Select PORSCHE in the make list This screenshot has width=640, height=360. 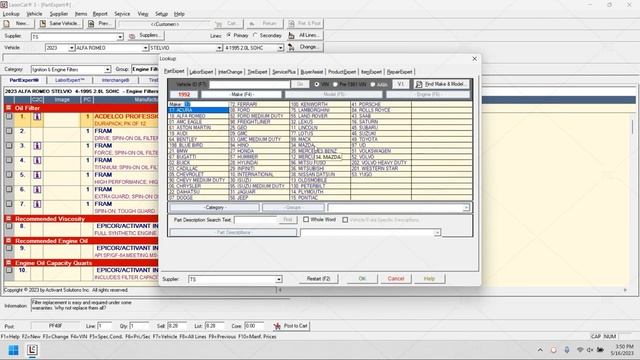(381, 104)
